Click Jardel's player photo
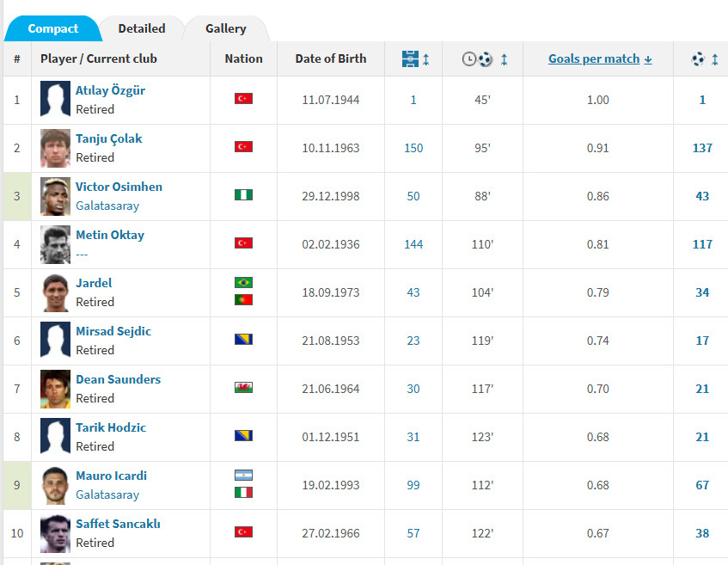Viewport: 728px width, 565px height. tap(55, 292)
